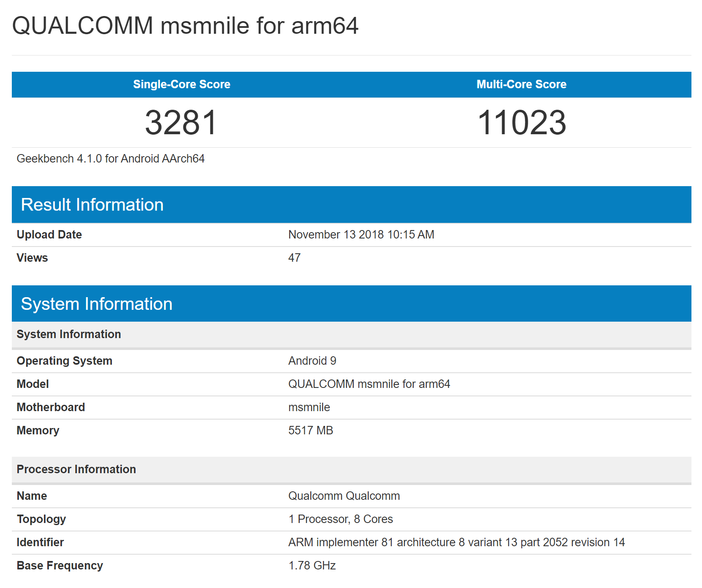This screenshot has height=588, width=702.
Task: Select the msmnile motherboard value
Action: click(x=309, y=407)
